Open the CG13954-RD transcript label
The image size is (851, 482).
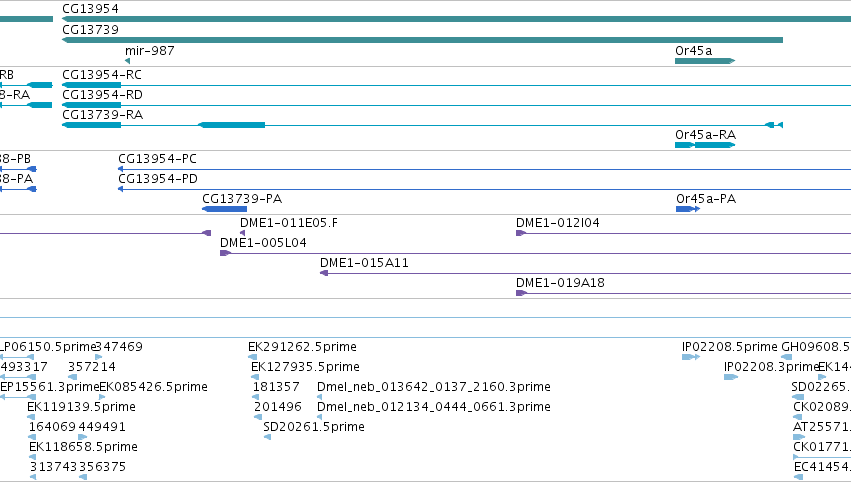point(103,94)
